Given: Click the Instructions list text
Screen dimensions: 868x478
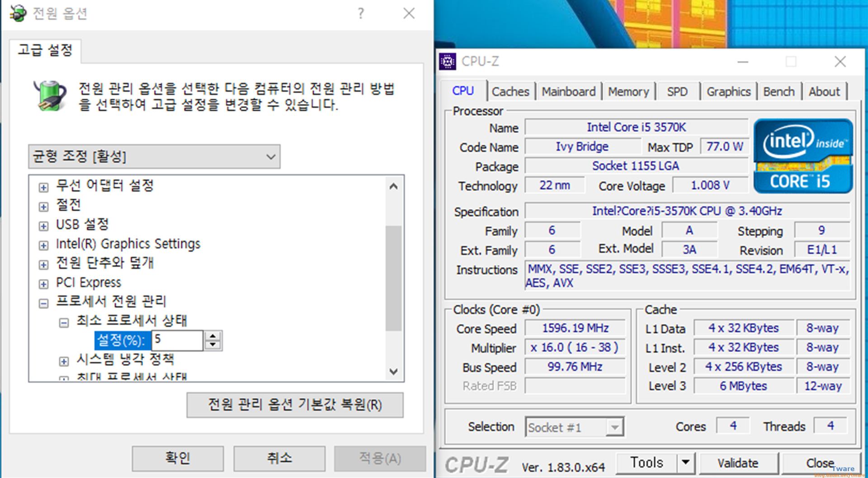Looking at the screenshot, I should click(687, 276).
